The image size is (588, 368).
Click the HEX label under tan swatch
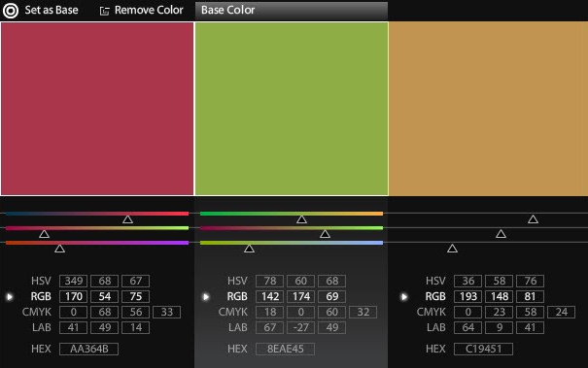pos(435,349)
